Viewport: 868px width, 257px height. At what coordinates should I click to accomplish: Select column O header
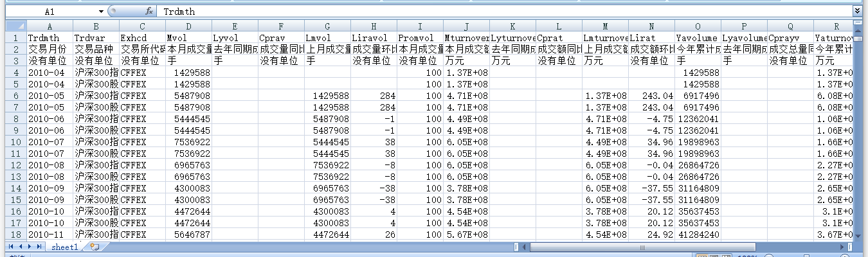pyautogui.click(x=698, y=26)
